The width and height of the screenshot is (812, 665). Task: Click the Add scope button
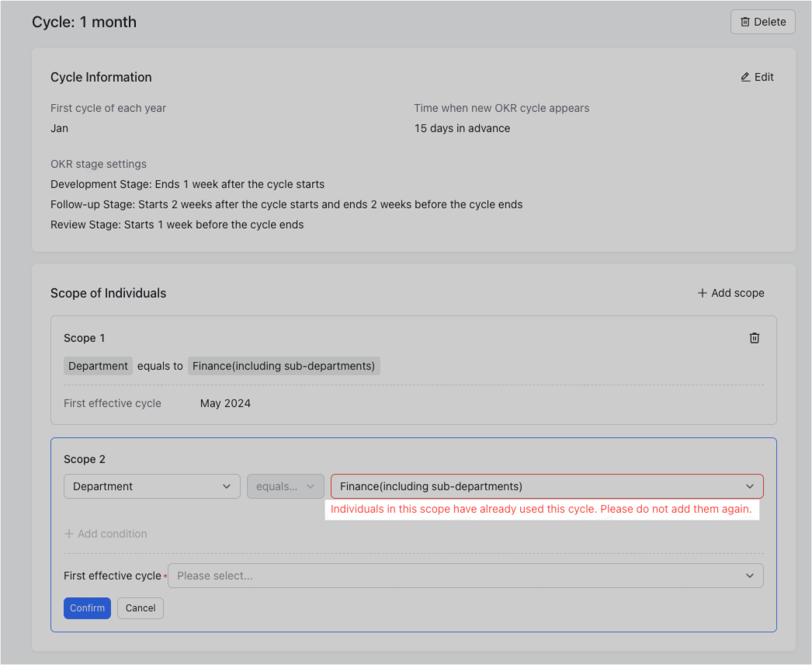[x=730, y=293]
